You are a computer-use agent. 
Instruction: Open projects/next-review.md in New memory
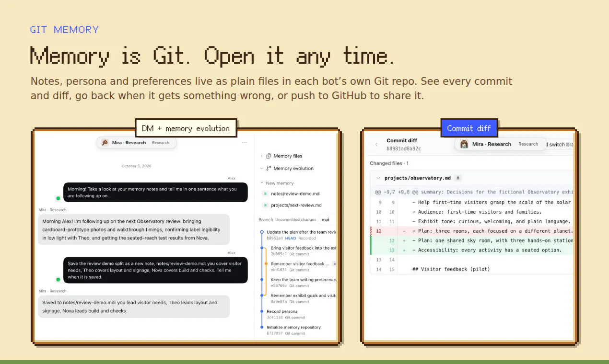click(x=296, y=205)
